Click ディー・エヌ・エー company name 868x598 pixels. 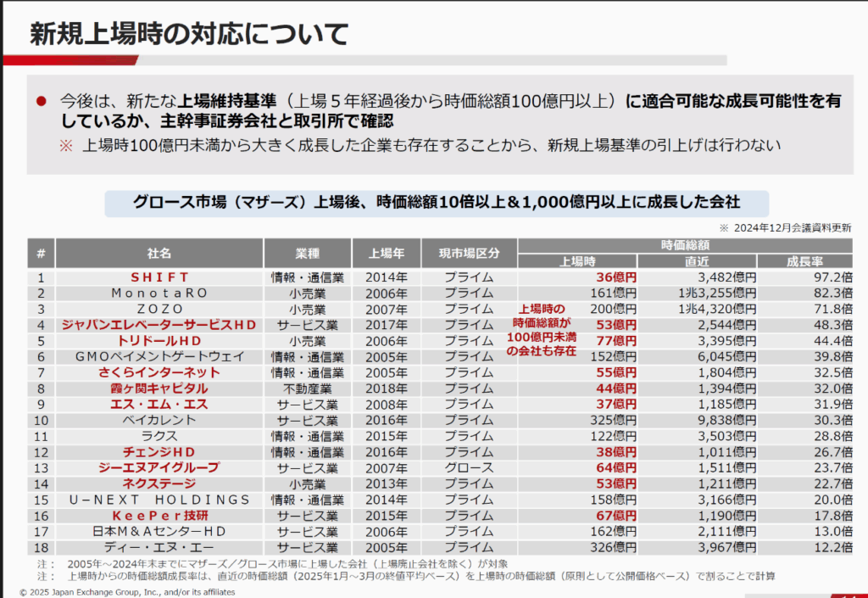[160, 548]
